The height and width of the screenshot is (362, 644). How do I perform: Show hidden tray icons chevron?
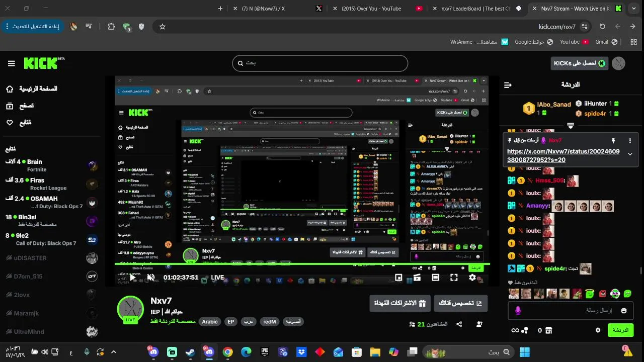click(x=114, y=352)
